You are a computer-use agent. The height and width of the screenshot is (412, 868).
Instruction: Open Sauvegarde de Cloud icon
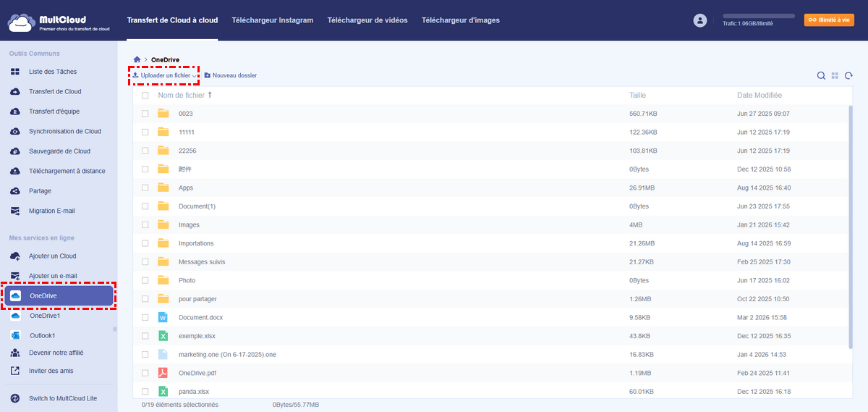[15, 151]
